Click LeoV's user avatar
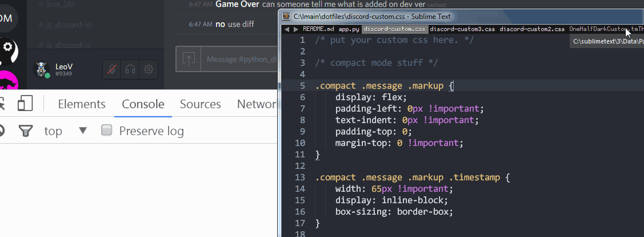Viewport: 644px width, 237px height. coord(41,69)
